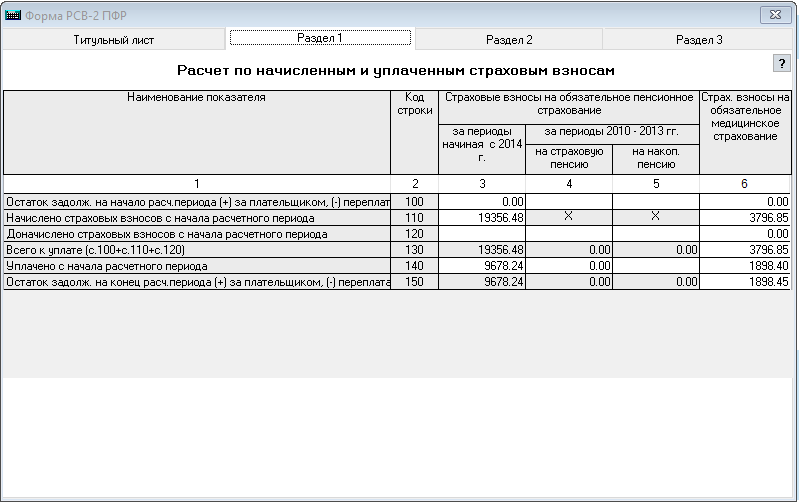Click row 150 balance value 9678.24
The height and width of the screenshot is (504, 799).
coord(482,282)
